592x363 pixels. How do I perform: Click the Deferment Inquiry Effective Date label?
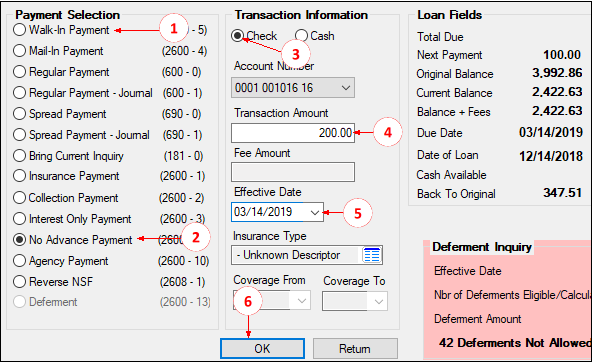pyautogui.click(x=468, y=271)
